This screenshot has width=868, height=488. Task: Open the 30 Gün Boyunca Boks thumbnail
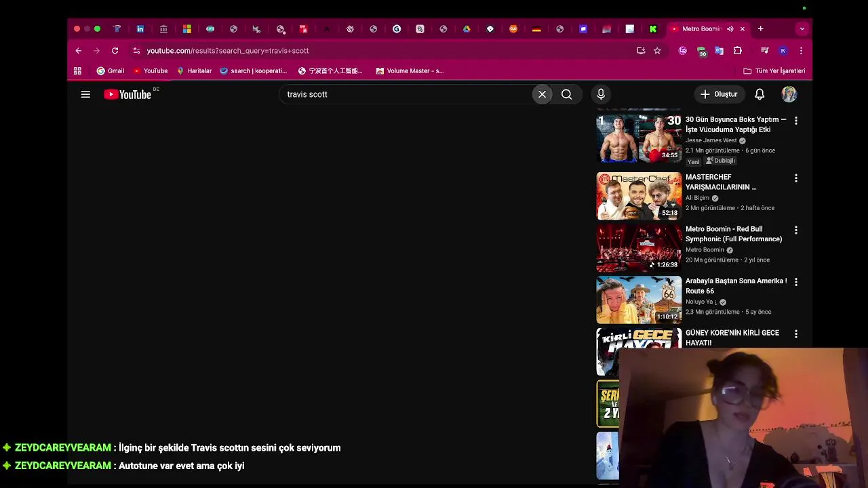pos(639,138)
